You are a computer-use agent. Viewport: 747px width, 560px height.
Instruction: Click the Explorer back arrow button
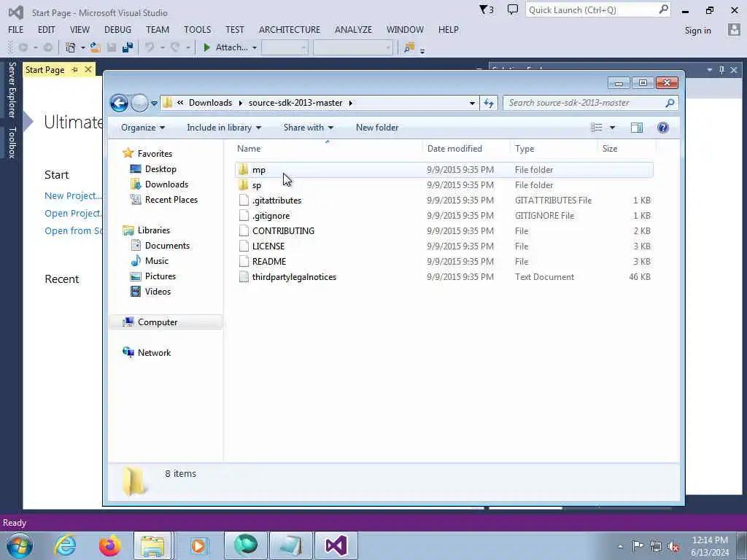119,103
